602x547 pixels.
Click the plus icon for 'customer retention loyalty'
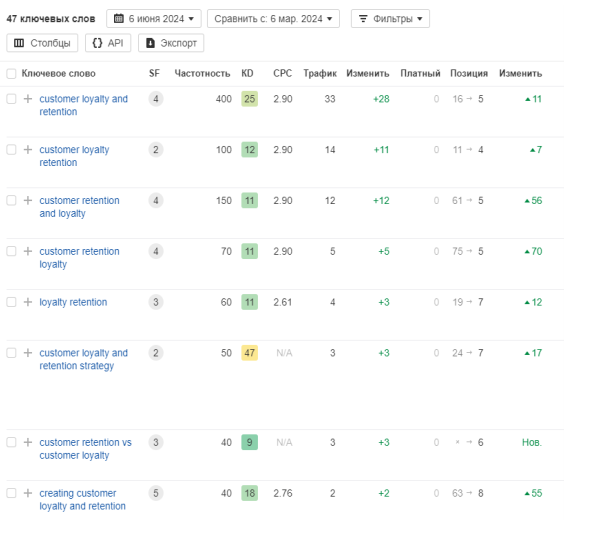[x=28, y=252]
